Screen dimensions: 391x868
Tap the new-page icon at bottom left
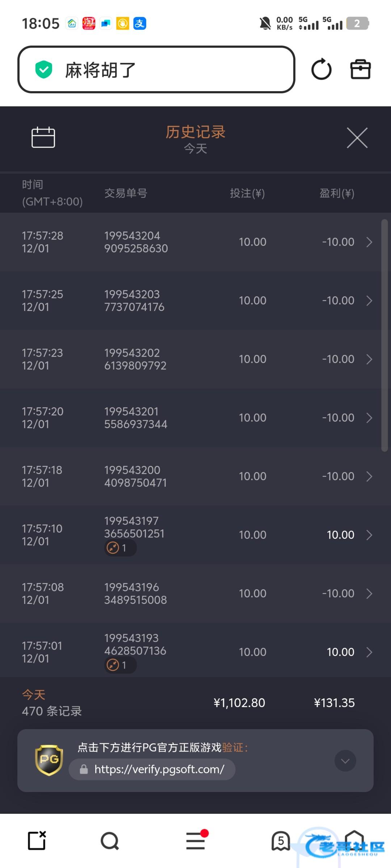[37, 841]
